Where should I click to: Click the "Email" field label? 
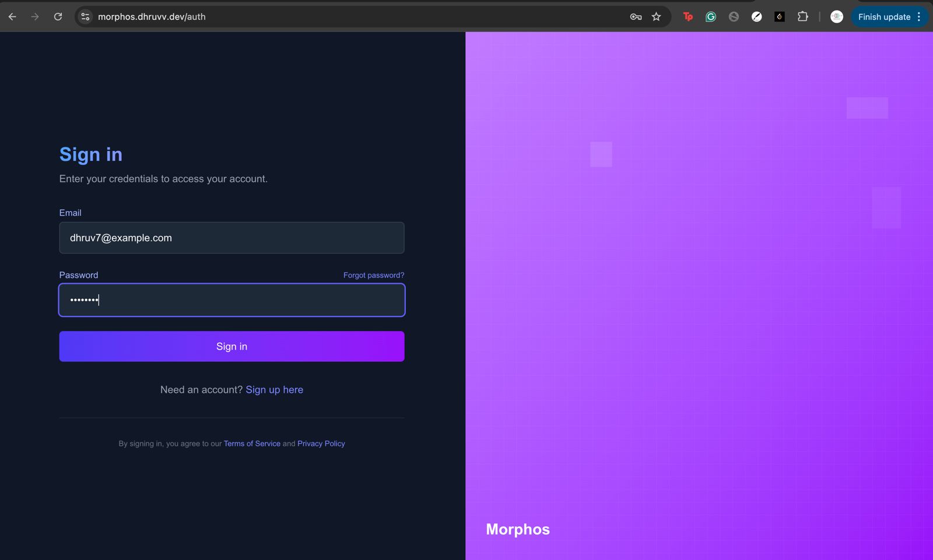coord(71,213)
